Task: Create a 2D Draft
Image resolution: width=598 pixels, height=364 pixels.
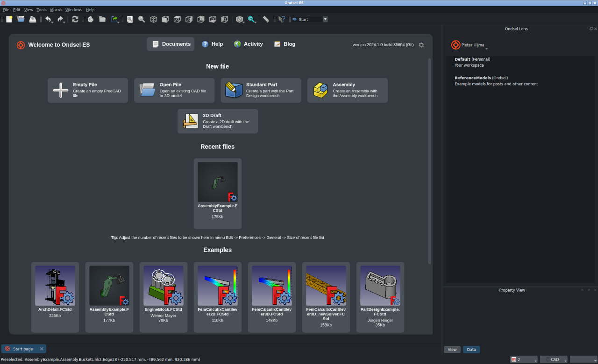Action: 218,121
